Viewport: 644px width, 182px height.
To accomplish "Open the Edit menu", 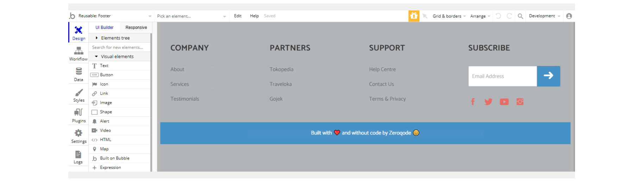I will point(238,16).
